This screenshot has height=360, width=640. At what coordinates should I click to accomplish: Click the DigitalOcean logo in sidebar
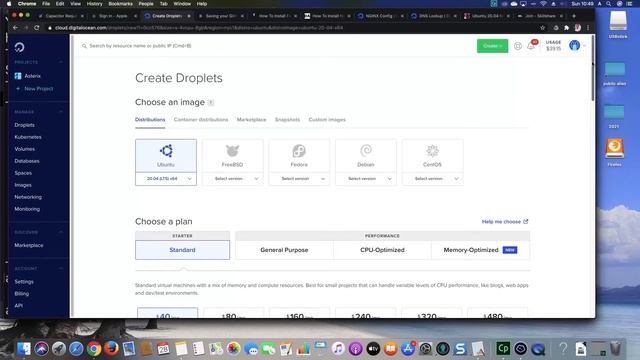(19, 47)
